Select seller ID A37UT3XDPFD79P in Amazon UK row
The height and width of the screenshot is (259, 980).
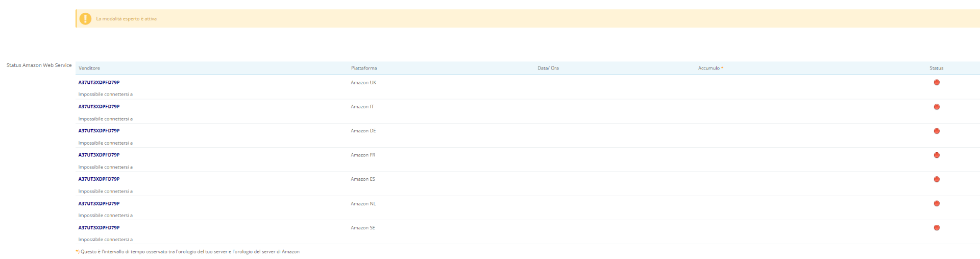pos(99,82)
